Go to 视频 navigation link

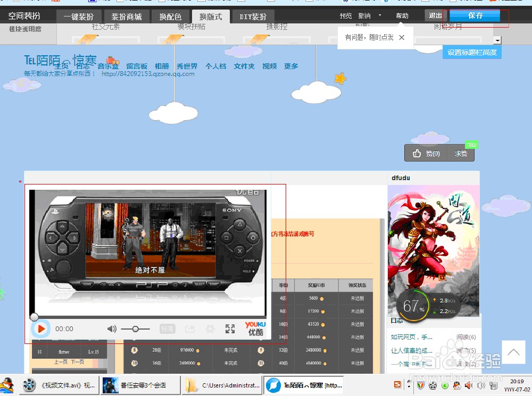[269, 66]
